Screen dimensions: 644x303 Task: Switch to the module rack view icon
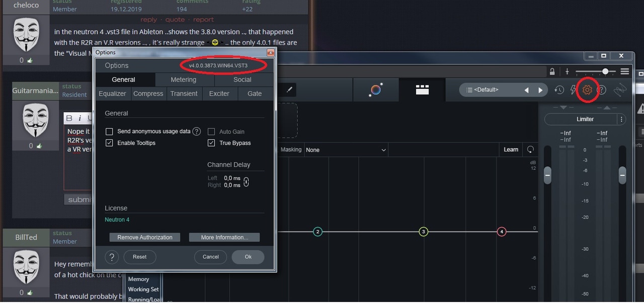coord(422,90)
